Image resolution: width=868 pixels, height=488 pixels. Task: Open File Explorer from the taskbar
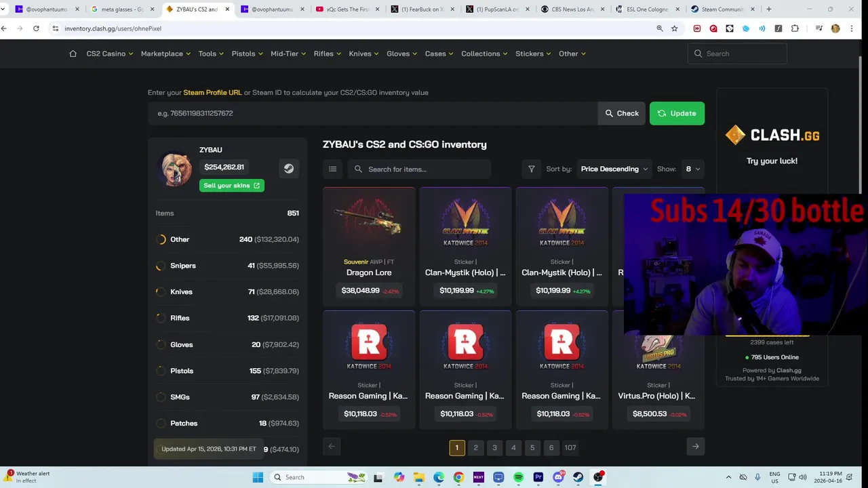tap(418, 477)
